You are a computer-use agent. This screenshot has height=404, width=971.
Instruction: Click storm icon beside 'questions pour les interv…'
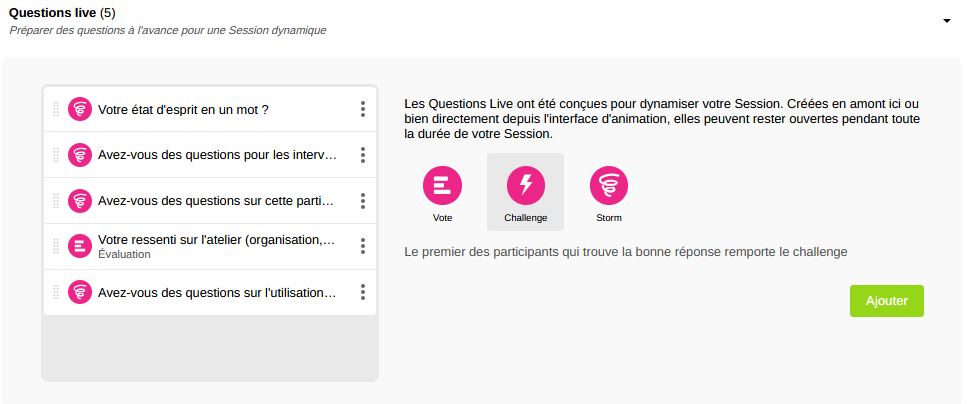(80, 155)
